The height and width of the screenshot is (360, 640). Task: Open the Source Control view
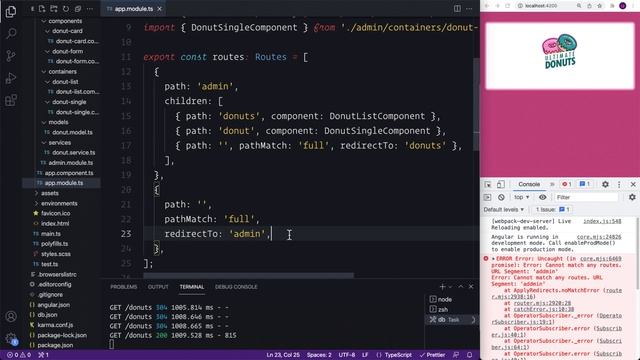click(11, 56)
